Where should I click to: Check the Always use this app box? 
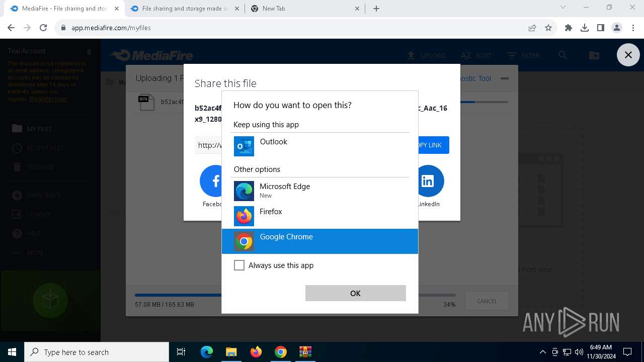pos(239,265)
